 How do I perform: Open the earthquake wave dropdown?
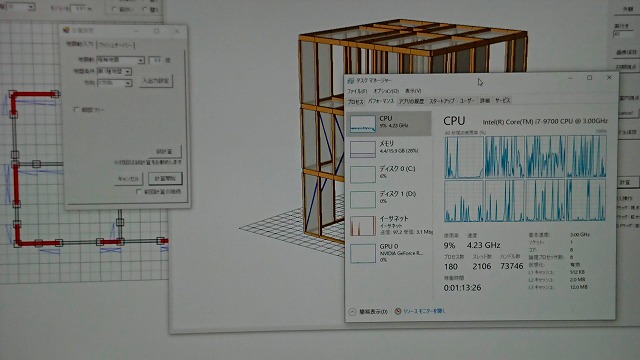[120, 60]
